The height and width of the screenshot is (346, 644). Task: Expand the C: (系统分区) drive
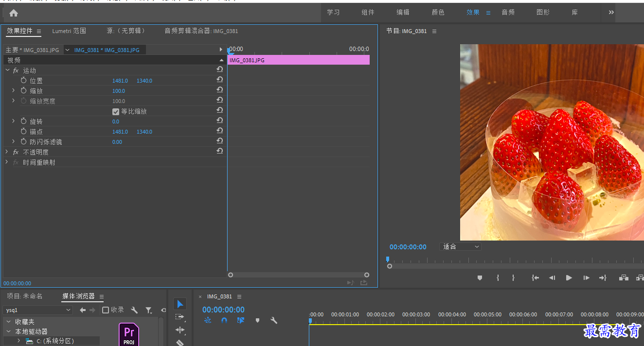[18, 341]
